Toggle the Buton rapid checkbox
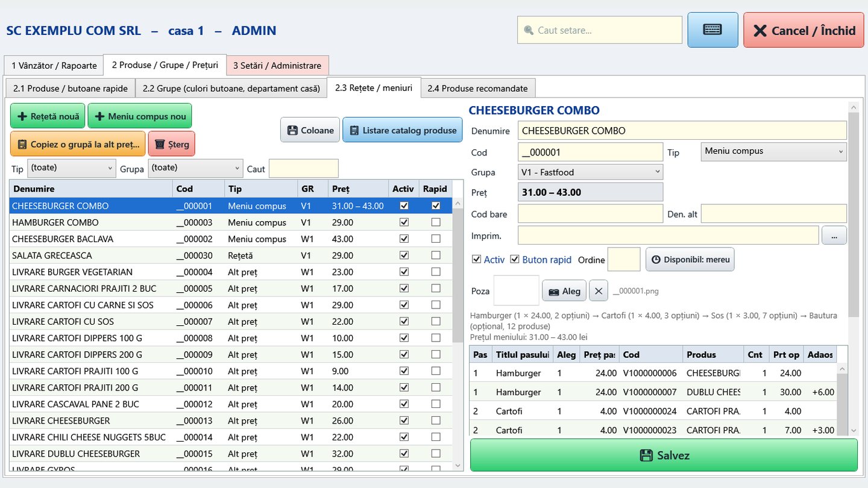 pyautogui.click(x=515, y=260)
